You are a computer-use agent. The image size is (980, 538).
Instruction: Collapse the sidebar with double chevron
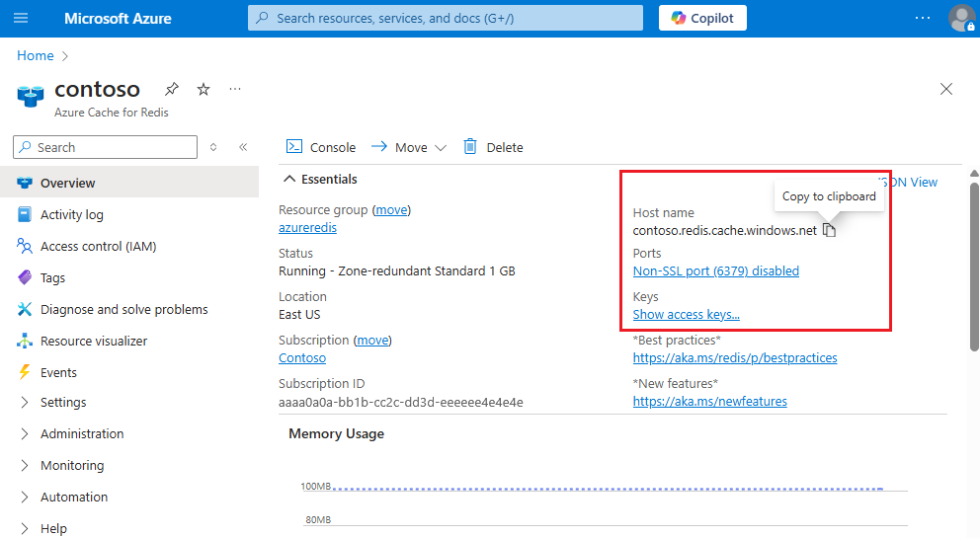[x=243, y=147]
